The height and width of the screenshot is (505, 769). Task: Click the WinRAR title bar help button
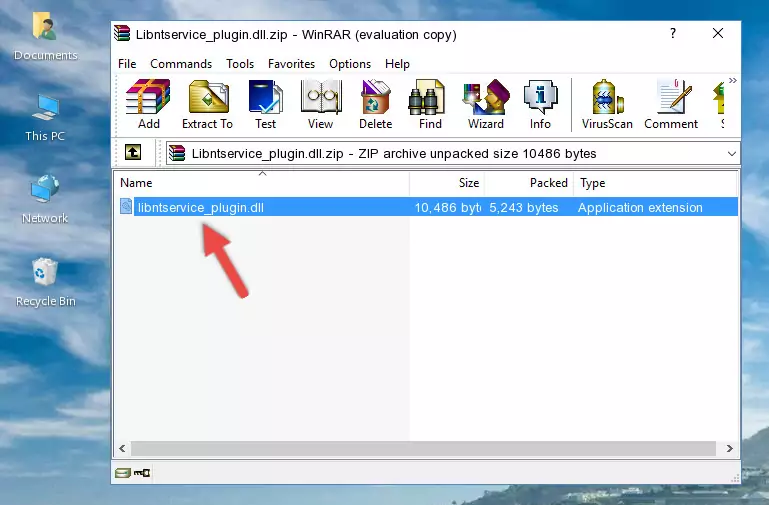[673, 33]
